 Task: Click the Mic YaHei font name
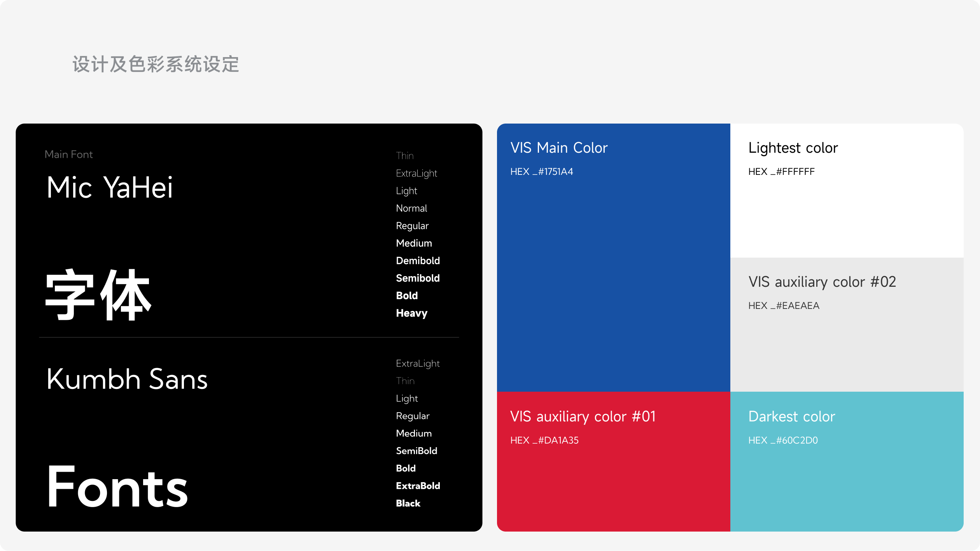pyautogui.click(x=109, y=187)
